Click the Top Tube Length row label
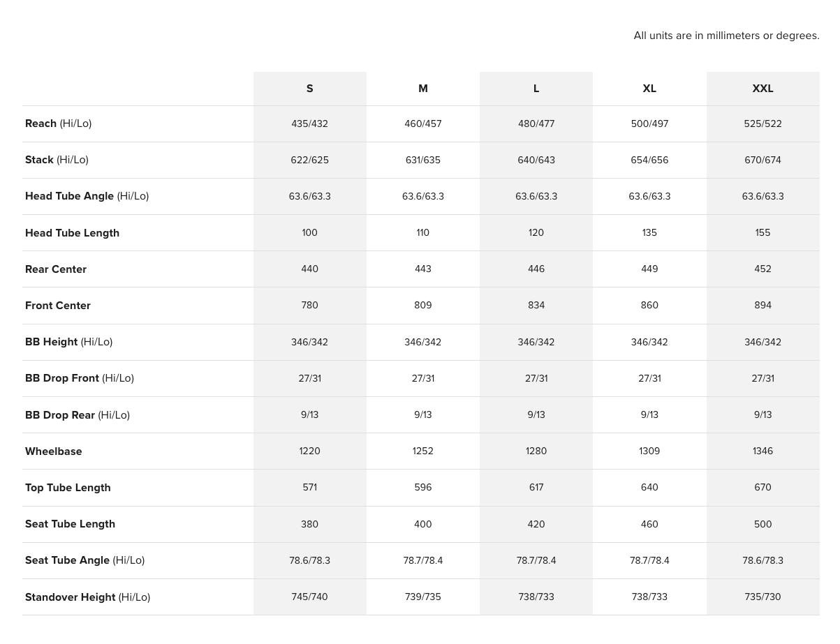Image resolution: width=840 pixels, height=644 pixels. click(x=68, y=488)
